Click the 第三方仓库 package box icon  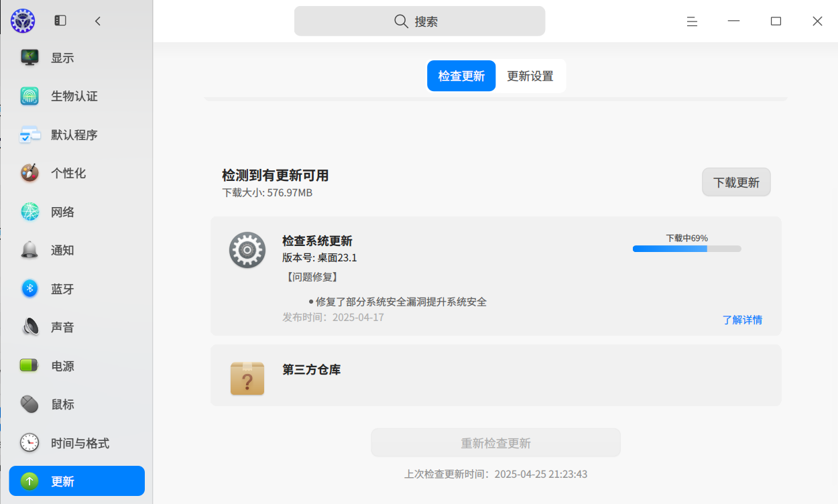247,378
